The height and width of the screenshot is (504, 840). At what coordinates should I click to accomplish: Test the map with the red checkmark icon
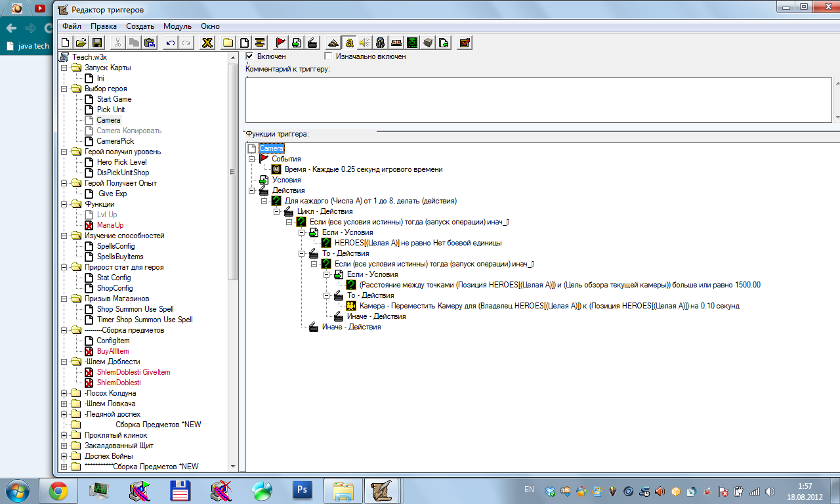click(x=465, y=43)
